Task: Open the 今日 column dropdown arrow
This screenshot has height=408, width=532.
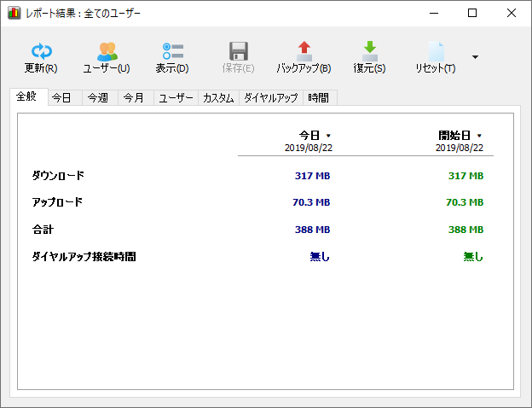Action: (328, 136)
